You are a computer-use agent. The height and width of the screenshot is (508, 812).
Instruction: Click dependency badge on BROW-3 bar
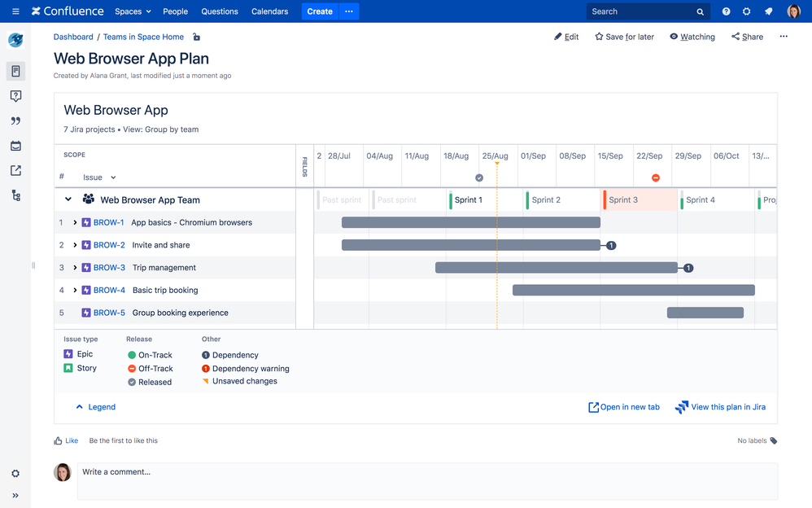coord(688,268)
